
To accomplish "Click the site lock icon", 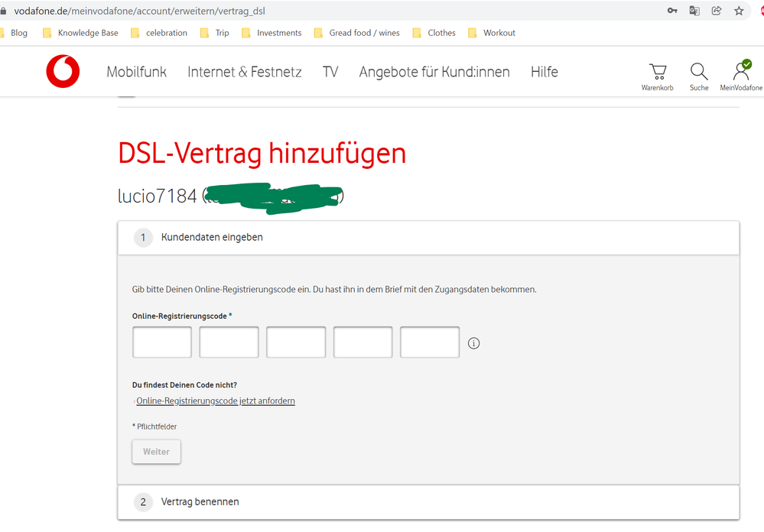I will tap(3, 11).
